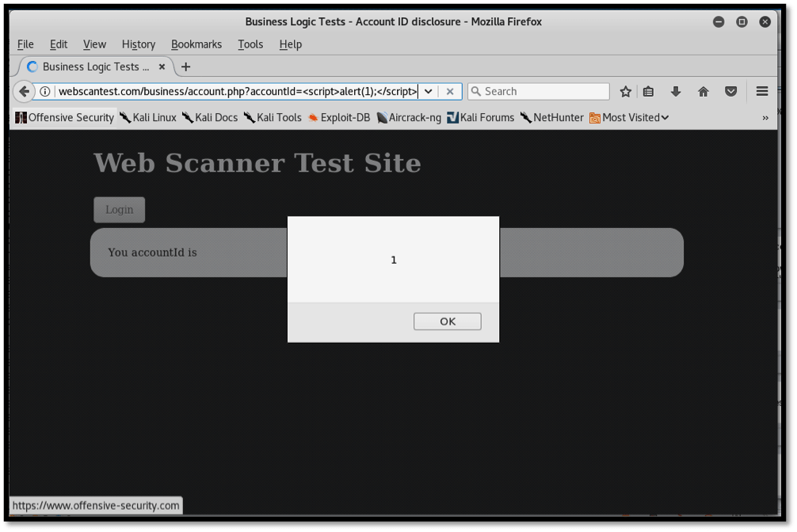Open the Kali Forums bookmark
This screenshot has width=797, height=532.
(480, 117)
